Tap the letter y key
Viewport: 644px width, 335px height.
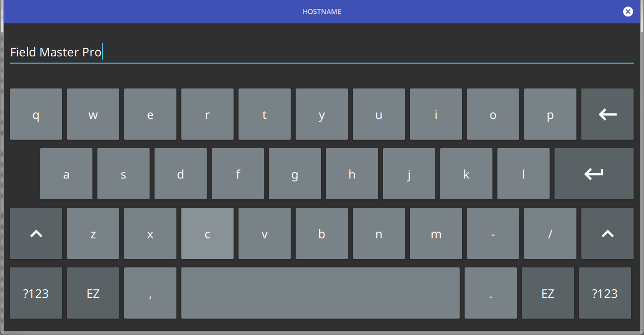(322, 114)
